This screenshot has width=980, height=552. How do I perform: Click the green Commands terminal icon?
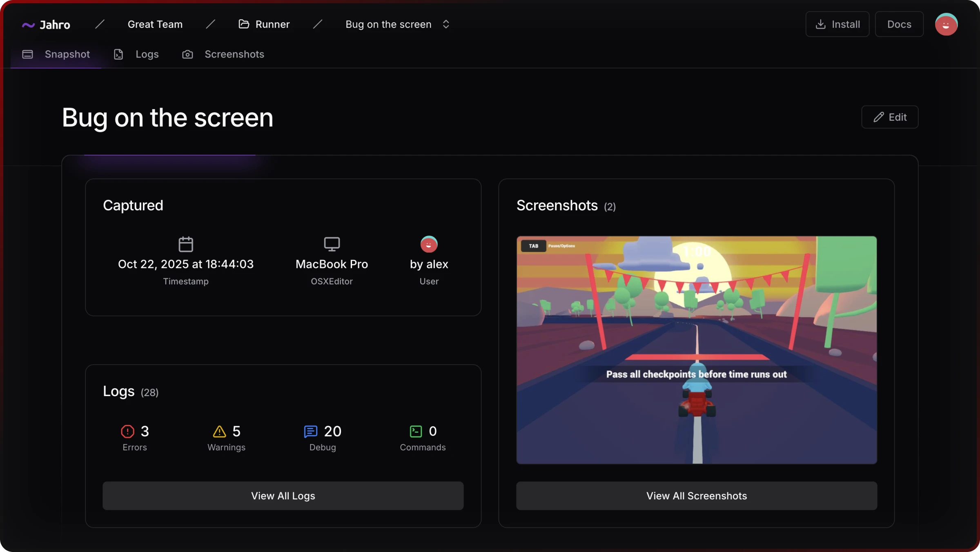pos(416,431)
